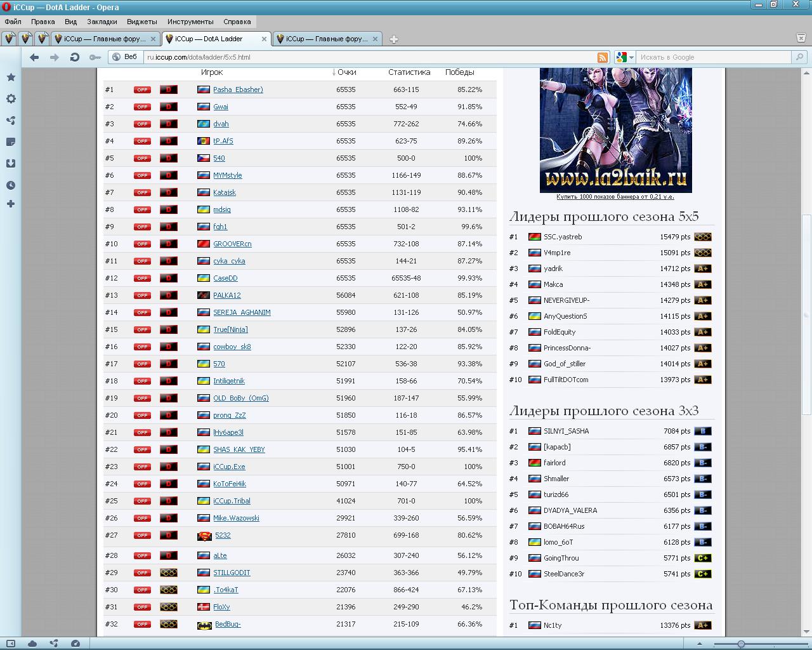
Task: Click the OFF badge in Pasha_Ebasher) row
Action: [x=142, y=90]
